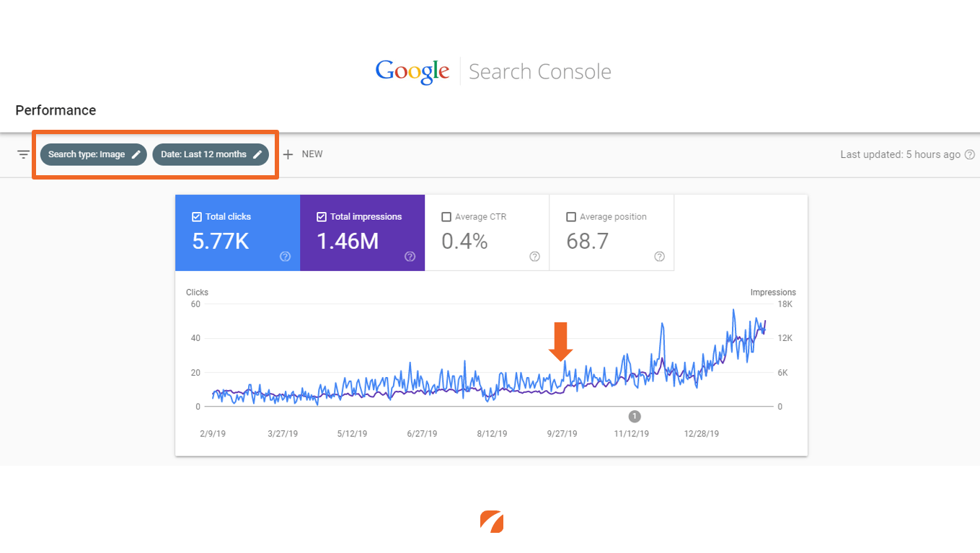This screenshot has width=980, height=553.
Task: Select the Performance heading
Action: click(56, 110)
